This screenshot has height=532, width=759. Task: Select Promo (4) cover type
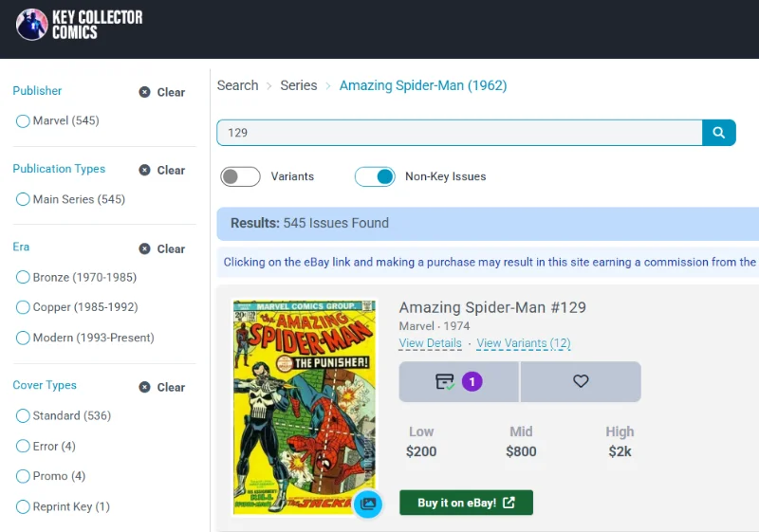point(50,476)
